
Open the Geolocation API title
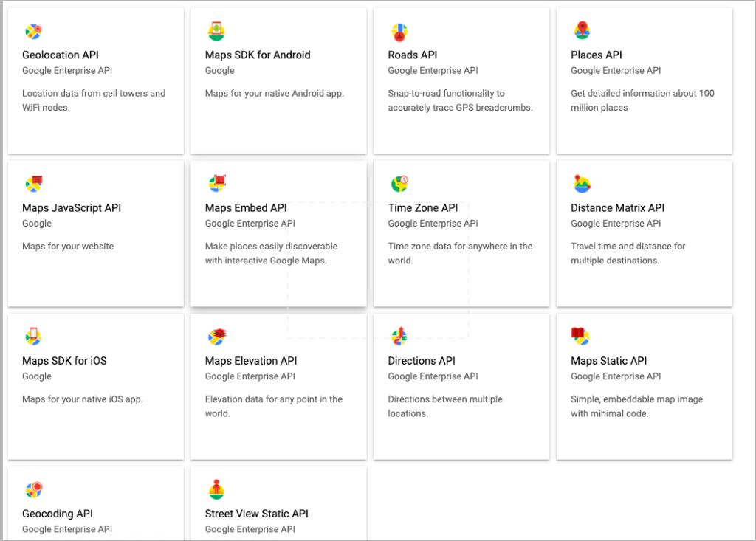(61, 55)
